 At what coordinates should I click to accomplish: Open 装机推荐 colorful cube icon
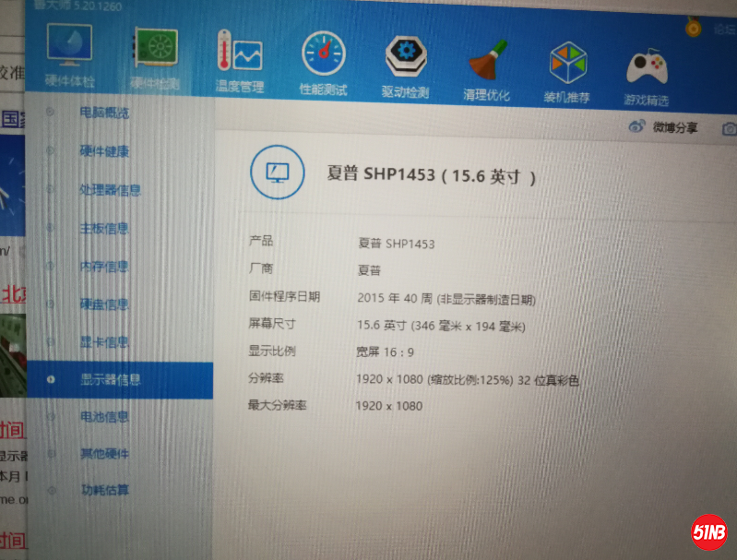[567, 66]
